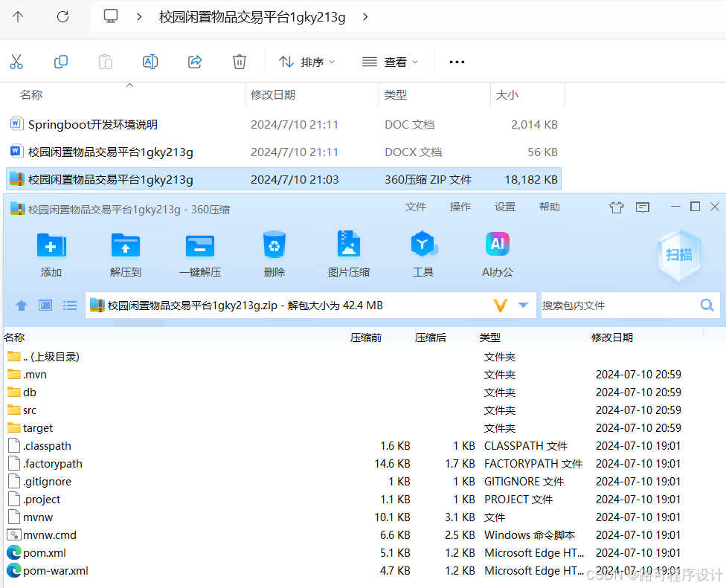The height and width of the screenshot is (588, 726).
Task: Click the orange V icon in address bar
Action: [501, 306]
